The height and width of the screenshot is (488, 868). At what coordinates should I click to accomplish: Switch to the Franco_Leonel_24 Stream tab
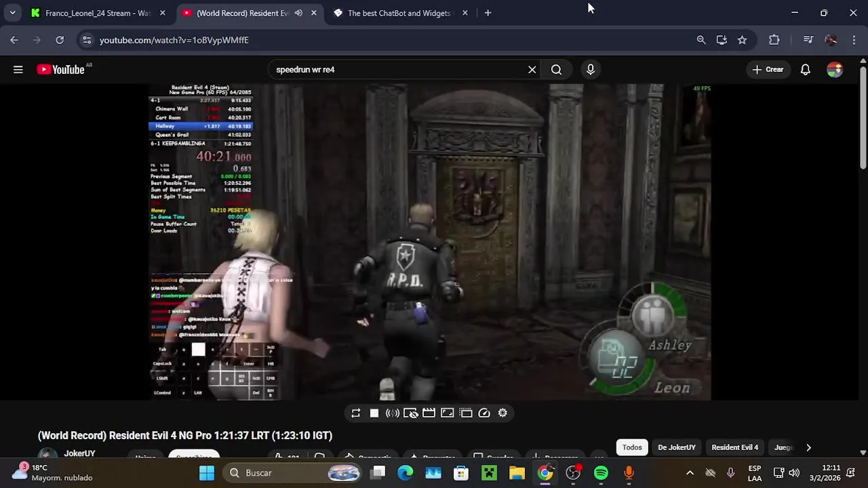point(98,13)
